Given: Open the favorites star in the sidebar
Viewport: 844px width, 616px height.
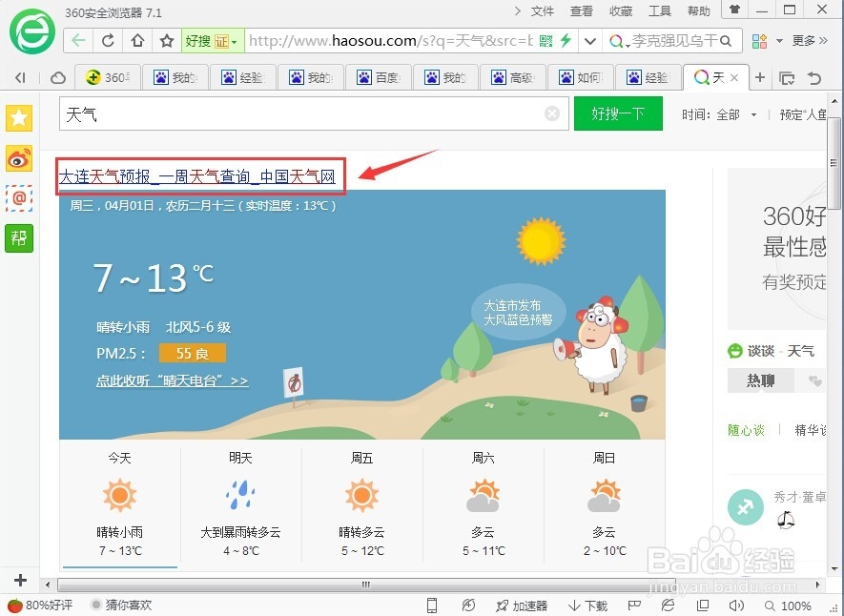Looking at the screenshot, I should [19, 118].
